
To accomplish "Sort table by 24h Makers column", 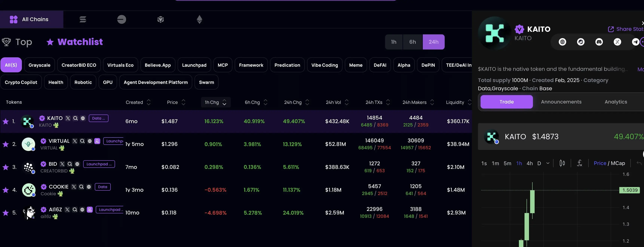I will 418,102.
